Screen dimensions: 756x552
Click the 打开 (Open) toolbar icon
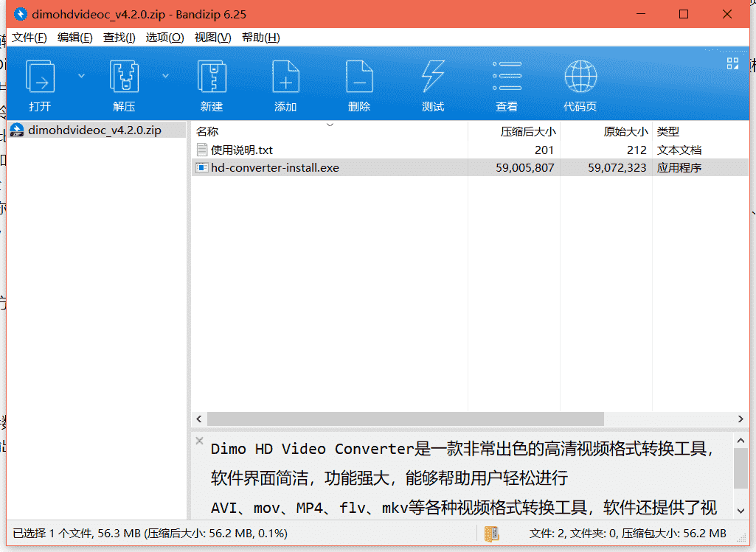[x=40, y=76]
